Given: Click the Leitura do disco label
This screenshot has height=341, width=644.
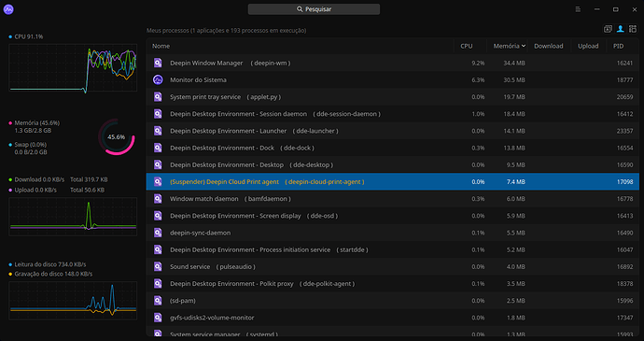Looking at the screenshot, I should [50, 264].
